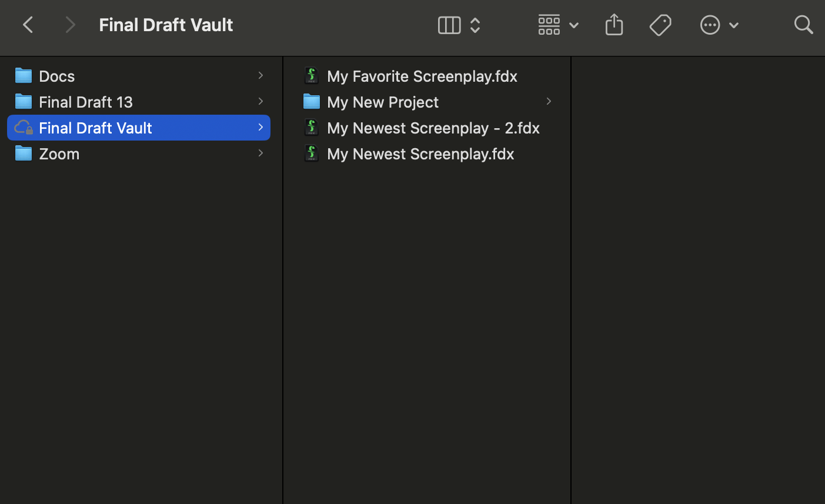Click the Final Draft Vault cloud icon

pyautogui.click(x=24, y=128)
